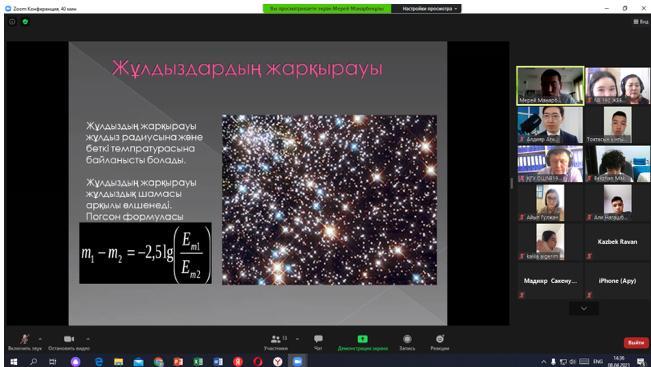
Task: Switch to Zoom via its taskbar icon
Action: (x=297, y=362)
